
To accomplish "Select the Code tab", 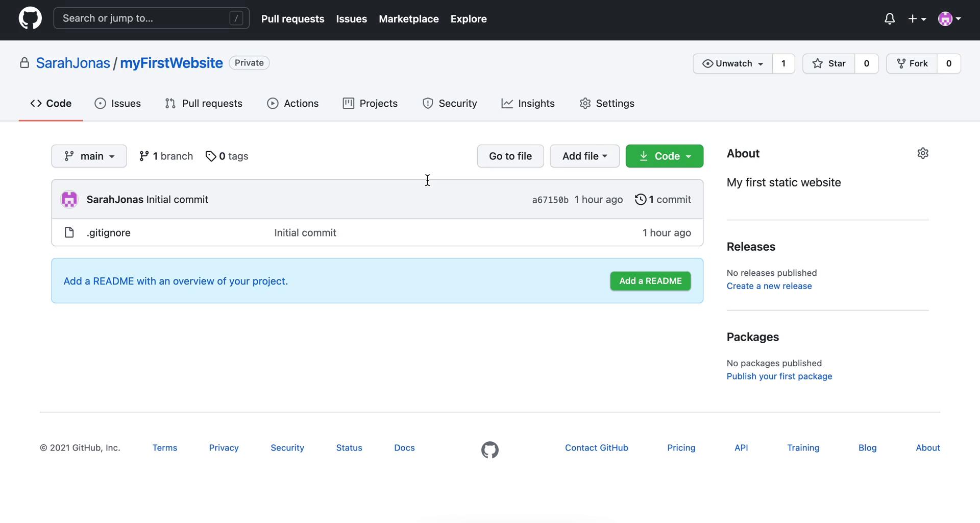I will point(51,103).
